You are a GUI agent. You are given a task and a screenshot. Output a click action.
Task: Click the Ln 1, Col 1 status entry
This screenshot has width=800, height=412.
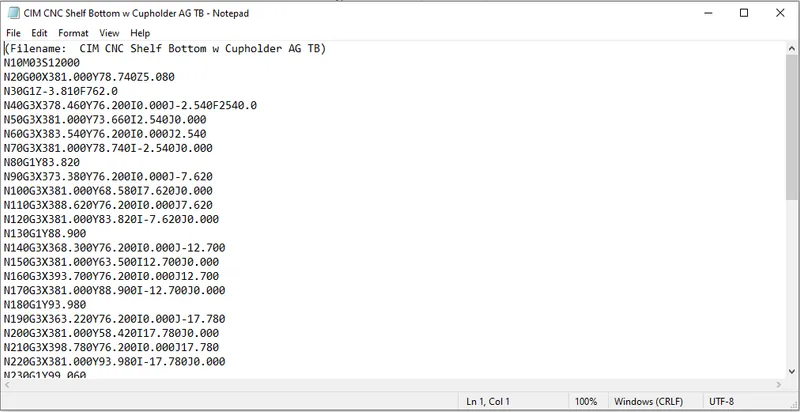click(488, 402)
